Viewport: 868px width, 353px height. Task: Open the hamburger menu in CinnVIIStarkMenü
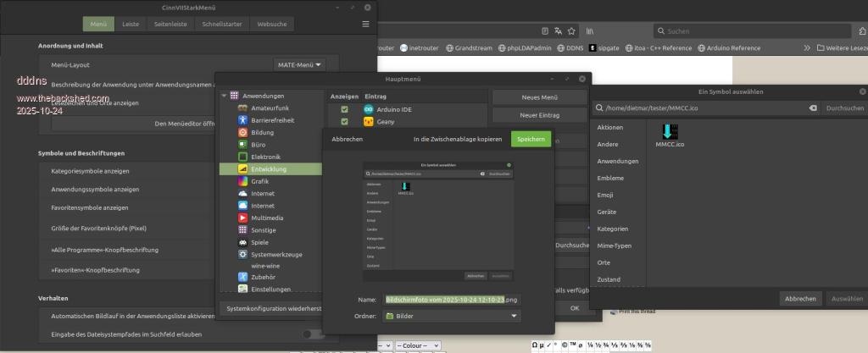(x=365, y=24)
